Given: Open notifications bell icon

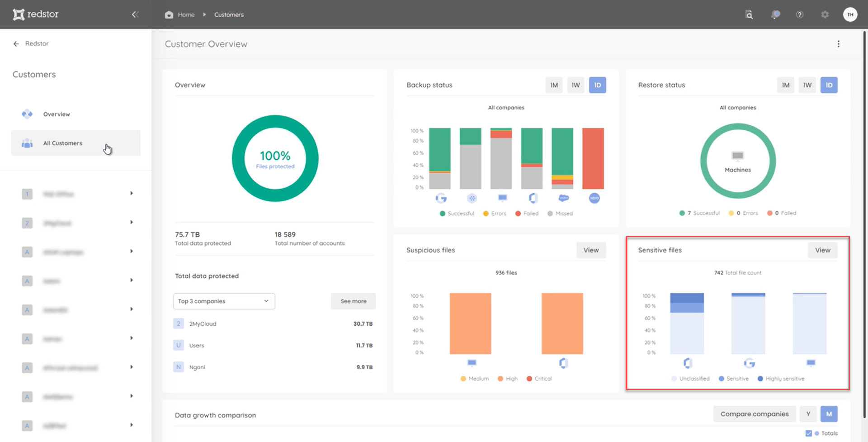Looking at the screenshot, I should (775, 14).
